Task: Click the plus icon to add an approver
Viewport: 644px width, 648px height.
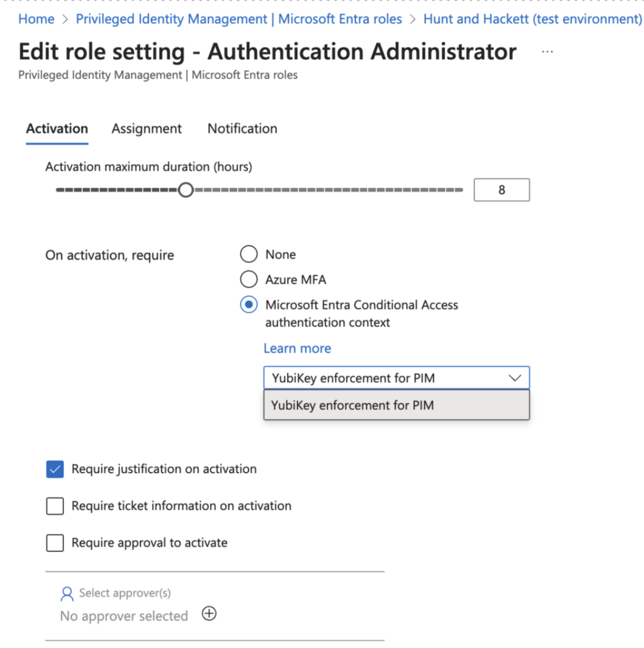Action: [x=209, y=613]
